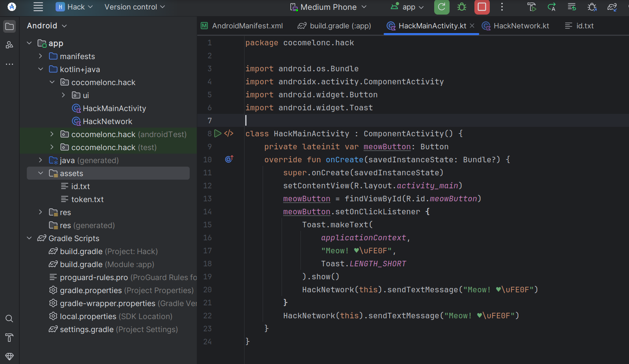This screenshot has width=629, height=364.
Task: Stop the running app
Action: coord(482,7)
